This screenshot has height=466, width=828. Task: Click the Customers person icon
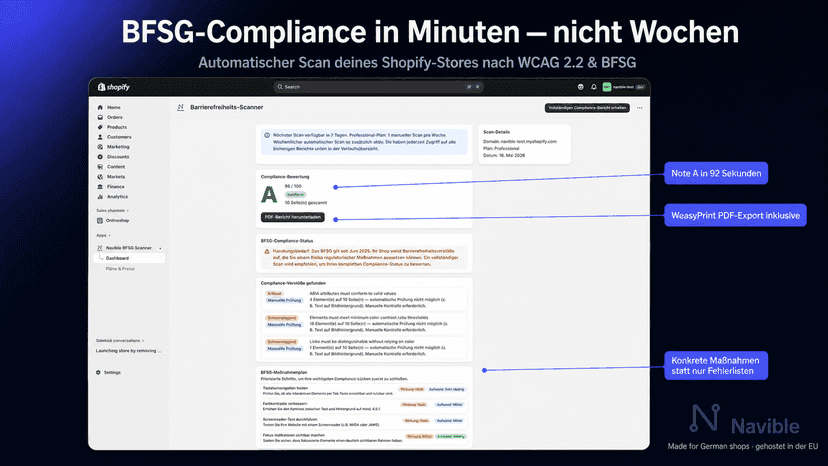pyautogui.click(x=100, y=137)
